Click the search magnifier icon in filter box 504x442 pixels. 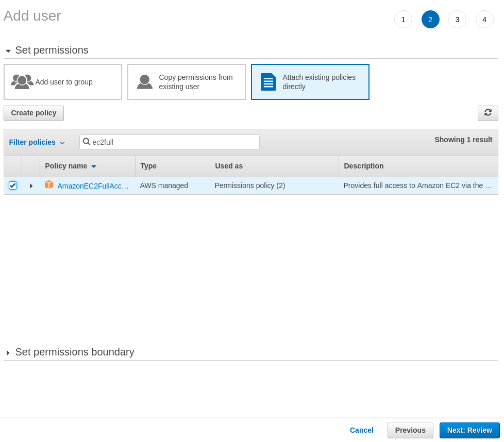pos(87,142)
